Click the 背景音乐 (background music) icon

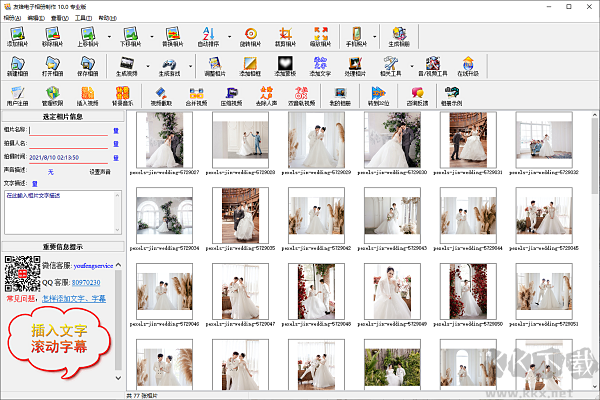pyautogui.click(x=123, y=96)
